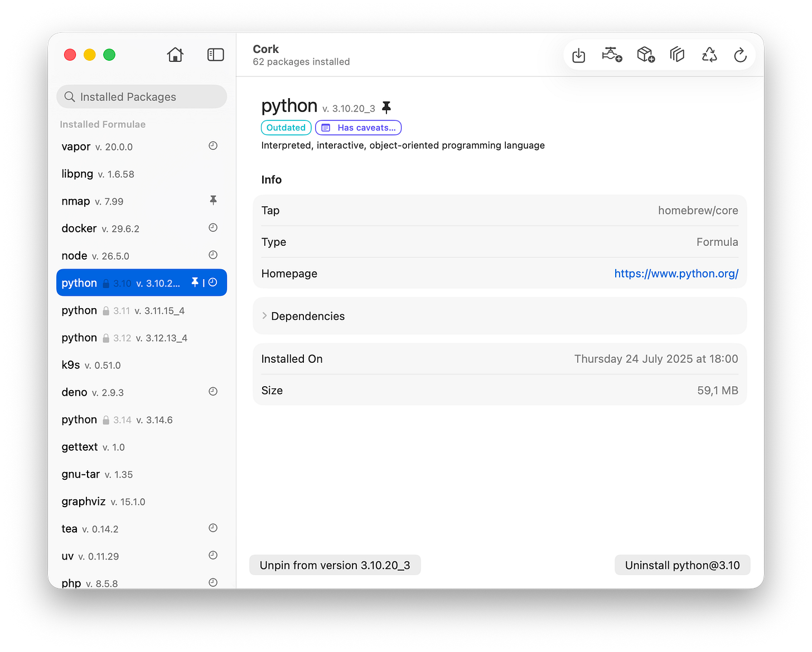The width and height of the screenshot is (812, 652).
Task: Select the gettext package
Action: click(x=142, y=447)
